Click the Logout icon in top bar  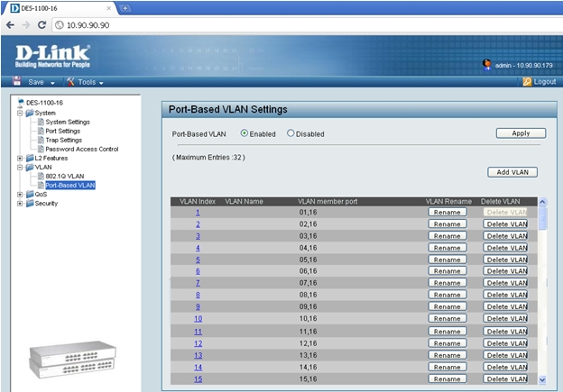point(527,82)
